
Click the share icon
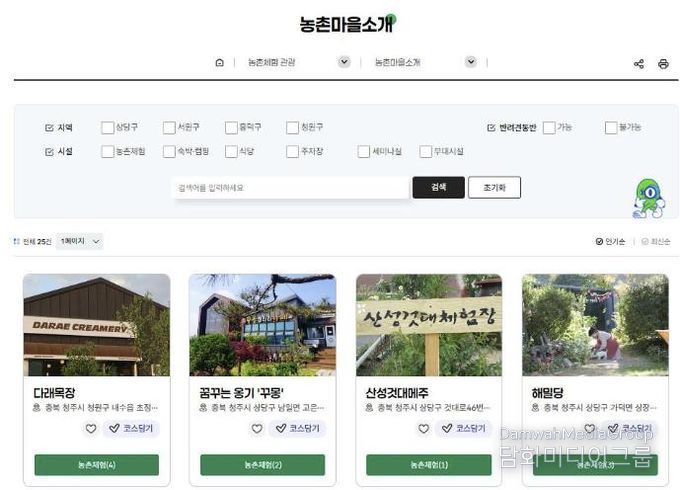click(x=638, y=64)
